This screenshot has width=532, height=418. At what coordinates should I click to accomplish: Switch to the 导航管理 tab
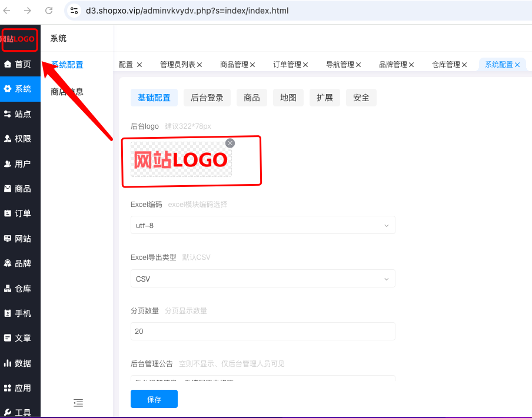[x=340, y=65]
